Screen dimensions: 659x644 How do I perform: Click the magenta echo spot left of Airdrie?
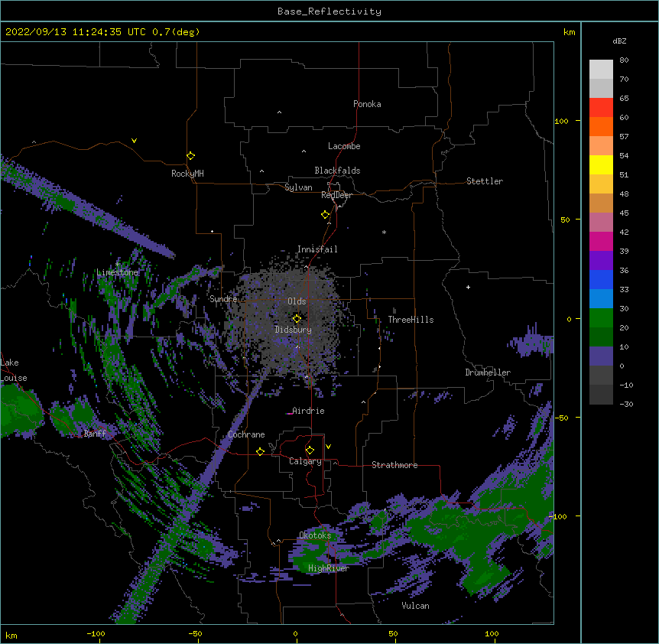(289, 414)
